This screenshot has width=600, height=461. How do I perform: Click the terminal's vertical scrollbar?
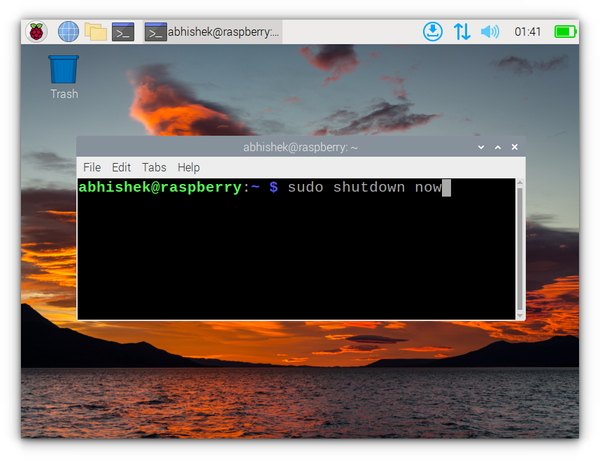(518, 248)
